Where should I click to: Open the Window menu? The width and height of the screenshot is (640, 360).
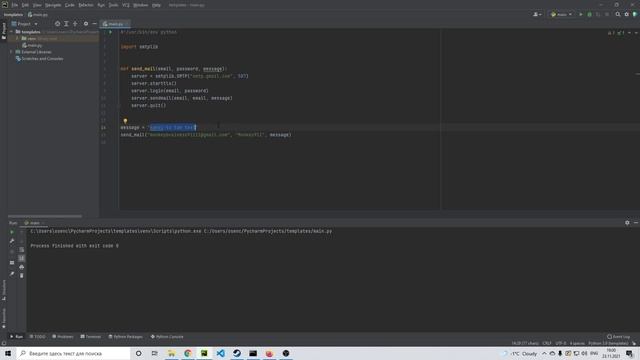(x=141, y=5)
